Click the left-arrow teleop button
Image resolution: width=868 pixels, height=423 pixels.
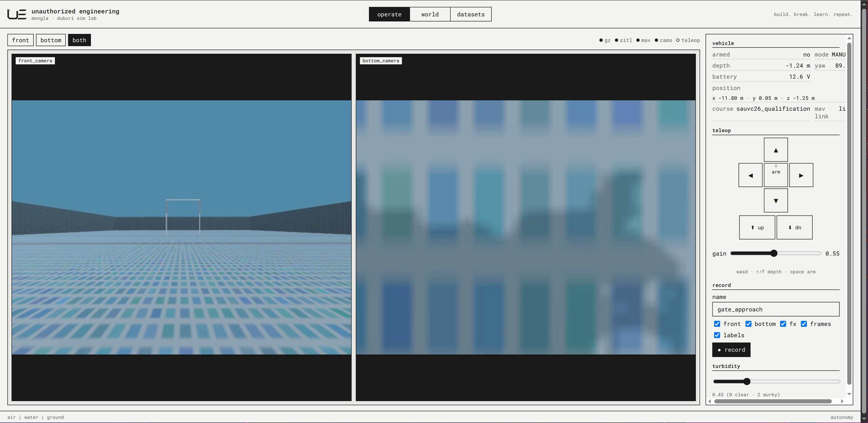[x=750, y=175]
